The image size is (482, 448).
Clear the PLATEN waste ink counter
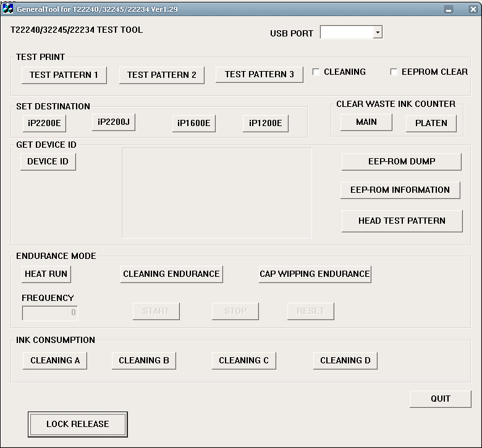431,124
